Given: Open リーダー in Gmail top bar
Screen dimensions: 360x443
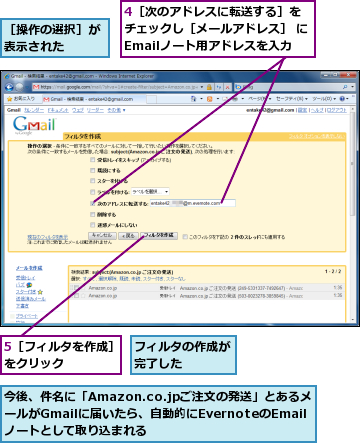Looking at the screenshot, I should coord(95,110).
